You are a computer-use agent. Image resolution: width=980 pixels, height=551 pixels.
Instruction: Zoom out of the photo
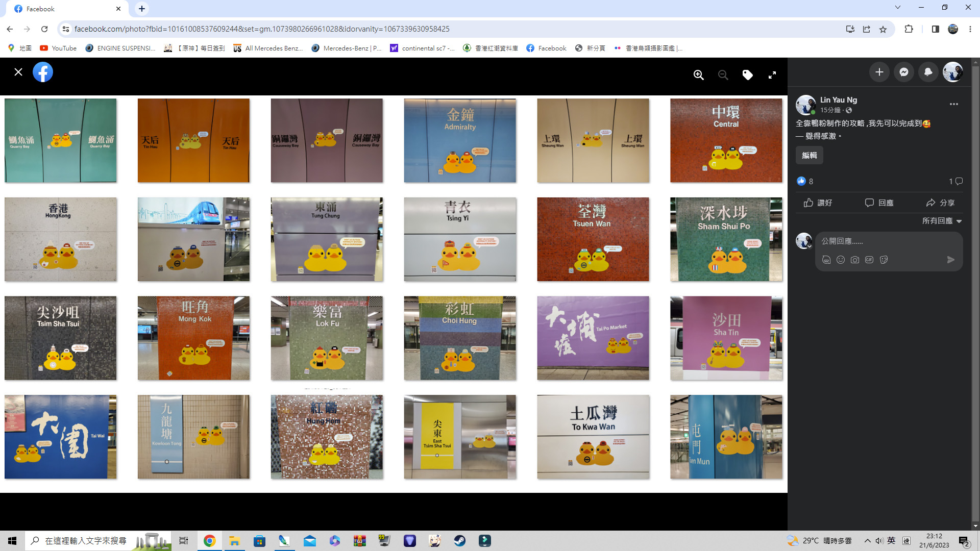[x=723, y=75]
